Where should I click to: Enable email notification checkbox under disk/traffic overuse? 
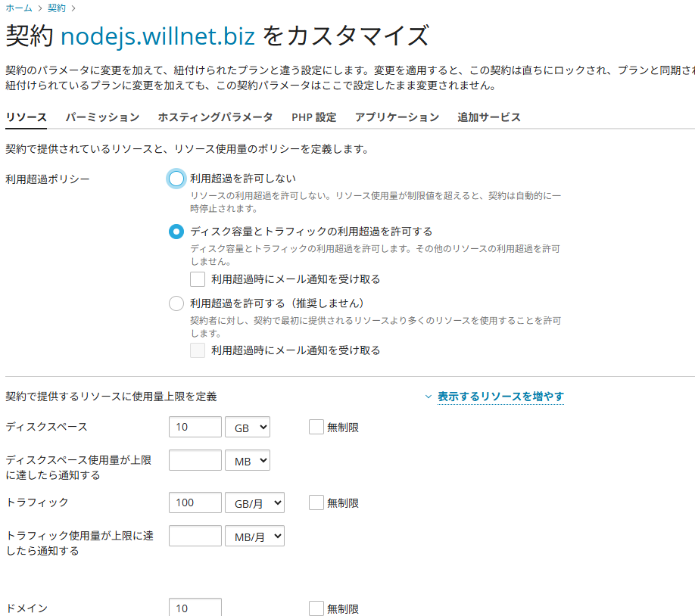coord(198,279)
